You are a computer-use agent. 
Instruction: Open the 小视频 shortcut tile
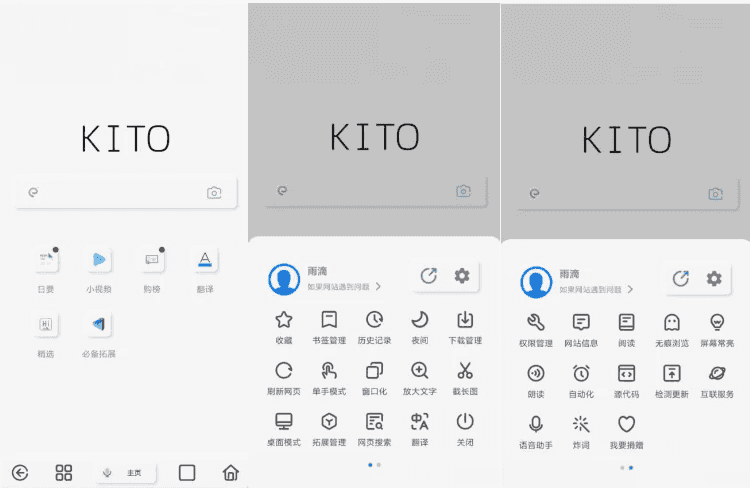(98, 260)
